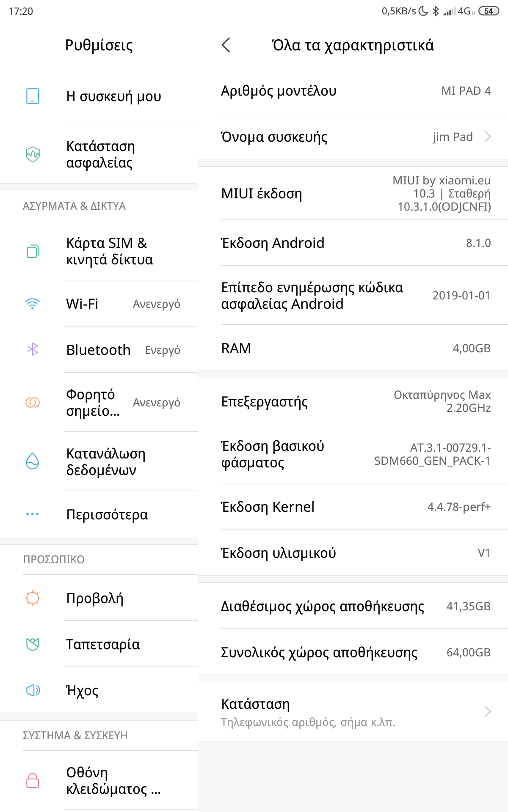Open Κατάσταση details via right chevron
Image resolution: width=508 pixels, height=812 pixels.
coord(488,712)
